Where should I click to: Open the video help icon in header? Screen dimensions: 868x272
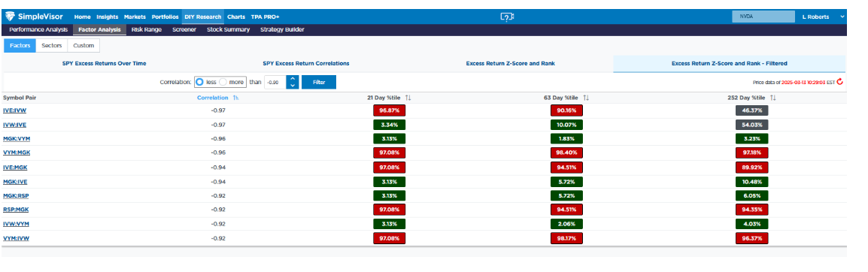[x=507, y=17]
